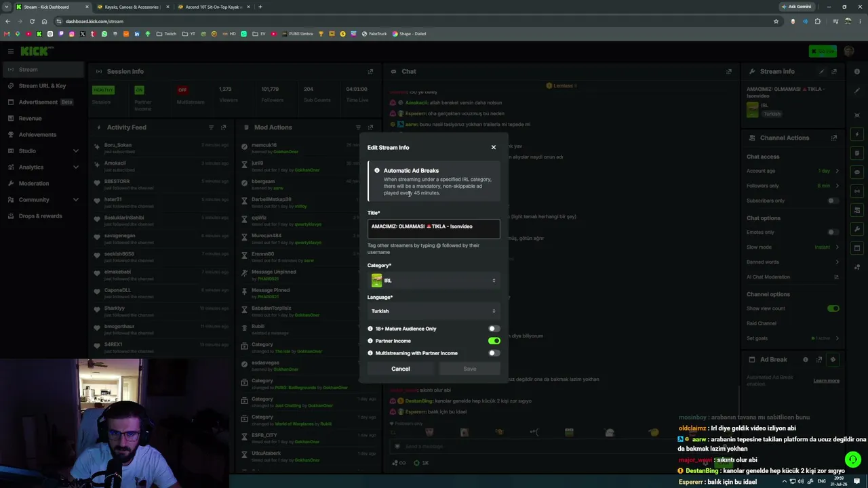868x488 pixels.
Task: Click the Ask Gemini button
Action: tap(797, 7)
